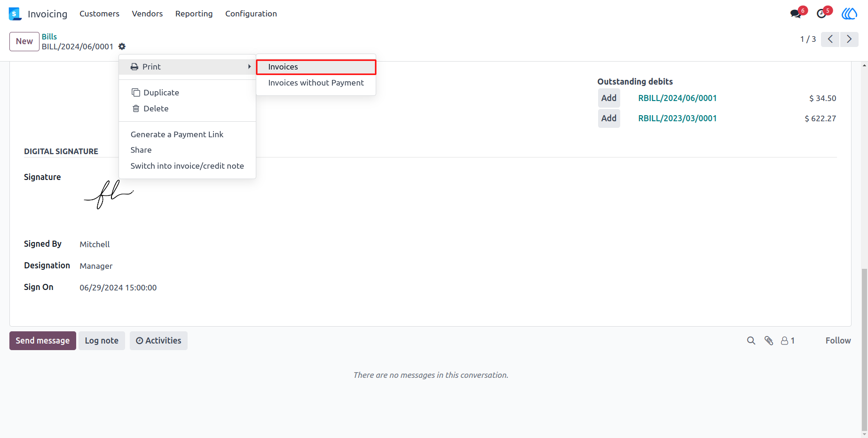Click the vertical scrollbar thumb

click(x=864, y=350)
